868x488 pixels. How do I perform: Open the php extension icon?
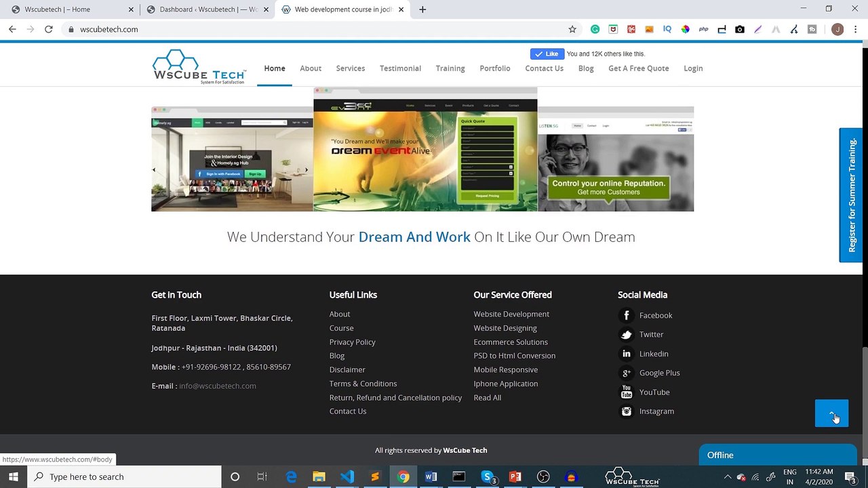[703, 29]
